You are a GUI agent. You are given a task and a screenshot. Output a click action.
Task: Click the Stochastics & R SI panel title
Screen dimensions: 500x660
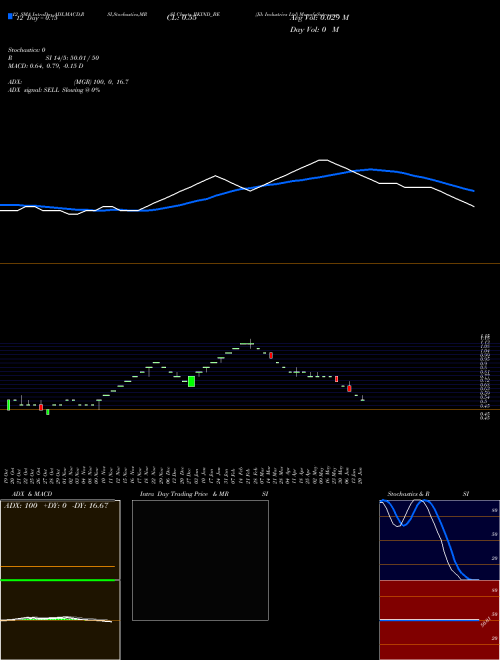428,494
